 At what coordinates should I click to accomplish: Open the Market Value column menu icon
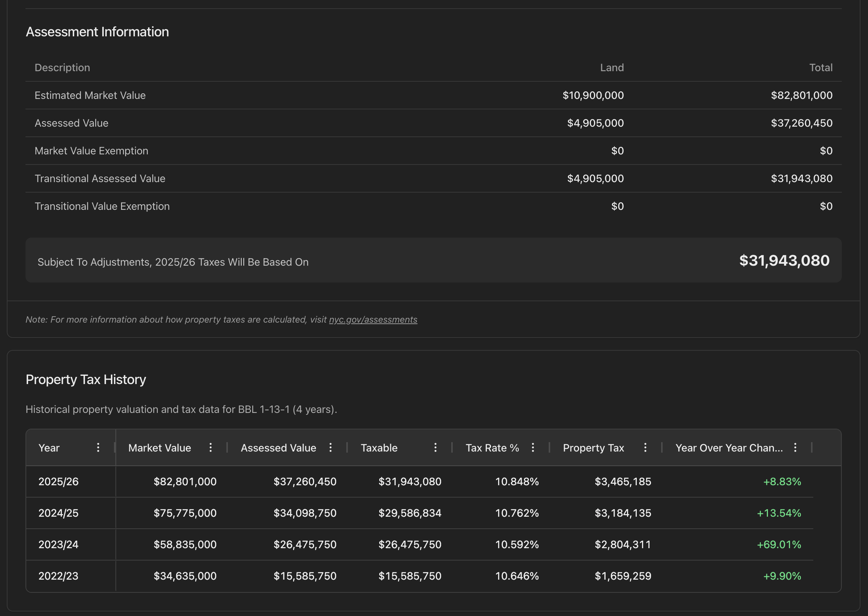pos(211,448)
